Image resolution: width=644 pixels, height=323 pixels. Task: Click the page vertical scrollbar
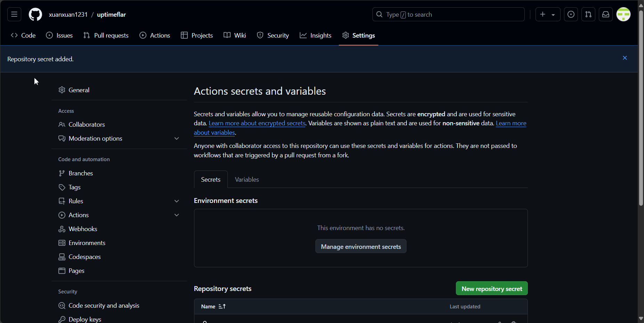tap(641, 108)
